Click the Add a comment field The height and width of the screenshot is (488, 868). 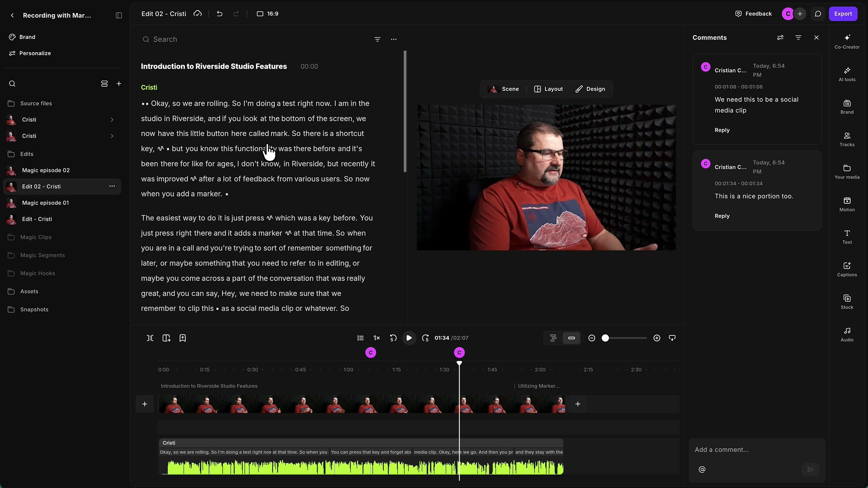[756, 450]
